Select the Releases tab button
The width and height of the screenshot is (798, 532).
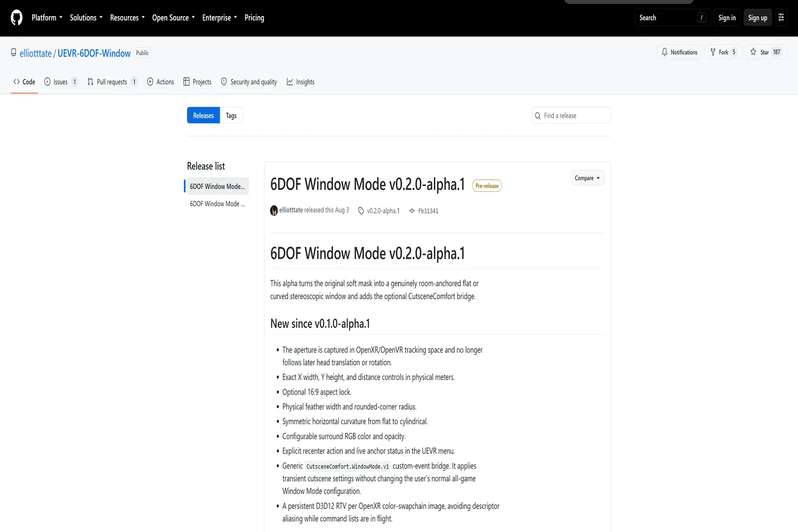click(x=204, y=115)
